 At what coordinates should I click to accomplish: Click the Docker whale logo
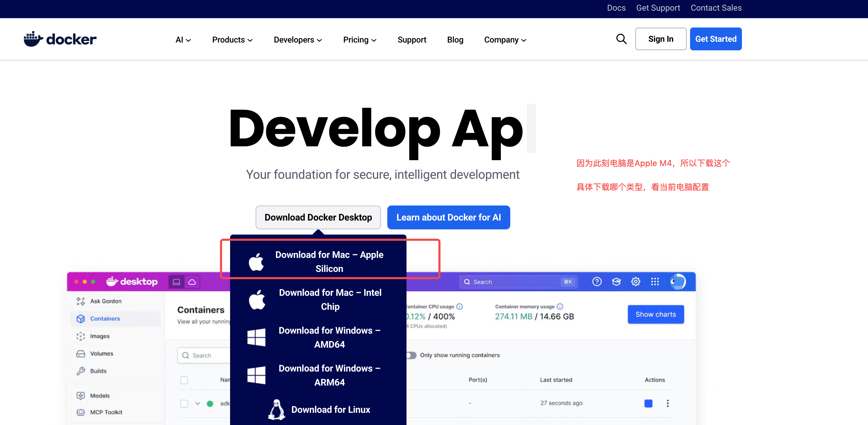(x=60, y=39)
